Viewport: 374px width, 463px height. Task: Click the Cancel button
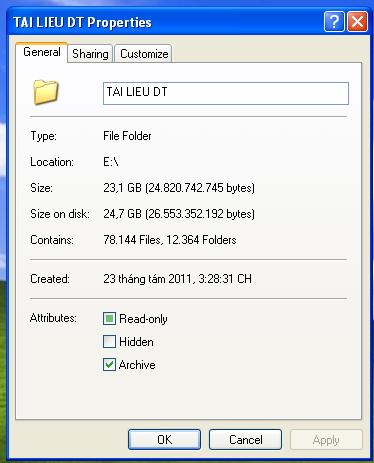246,440
